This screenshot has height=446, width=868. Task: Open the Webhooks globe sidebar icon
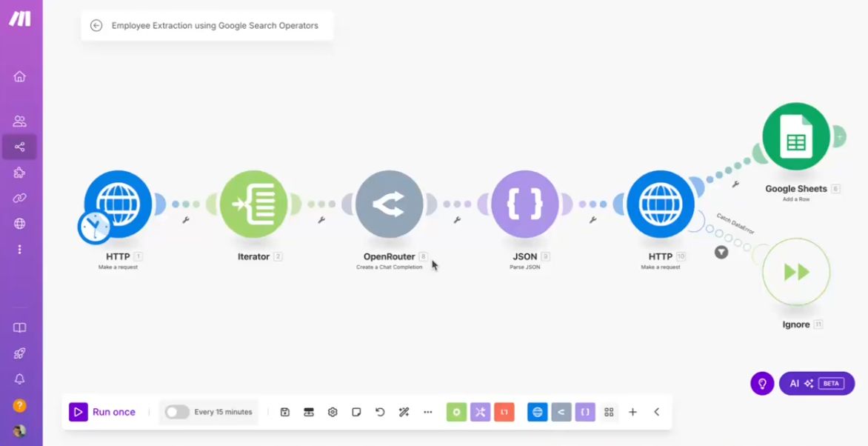click(19, 224)
